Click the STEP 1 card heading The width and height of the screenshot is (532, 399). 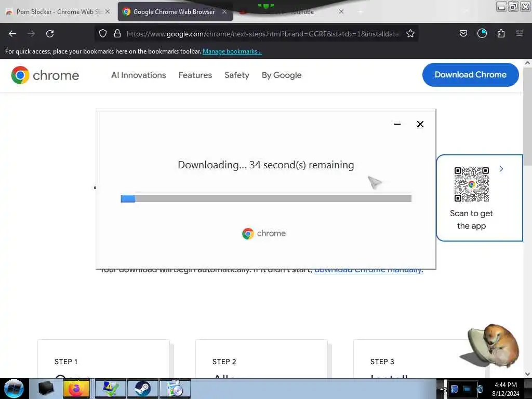[66, 362]
